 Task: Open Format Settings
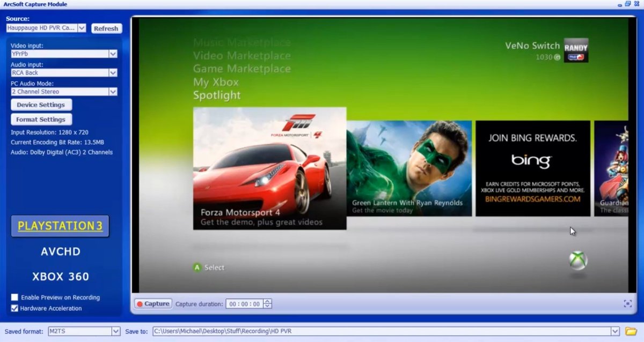[x=41, y=120]
